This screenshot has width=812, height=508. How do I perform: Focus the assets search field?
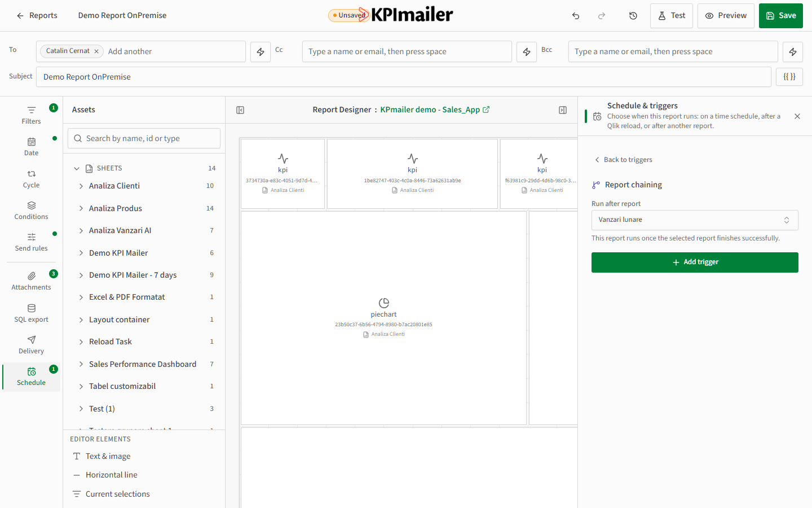pyautogui.click(x=144, y=138)
